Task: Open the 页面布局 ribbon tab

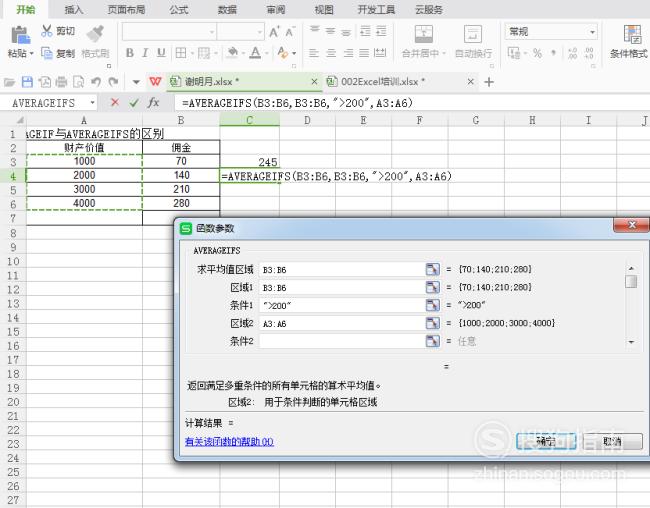Action: pyautogui.click(x=126, y=9)
